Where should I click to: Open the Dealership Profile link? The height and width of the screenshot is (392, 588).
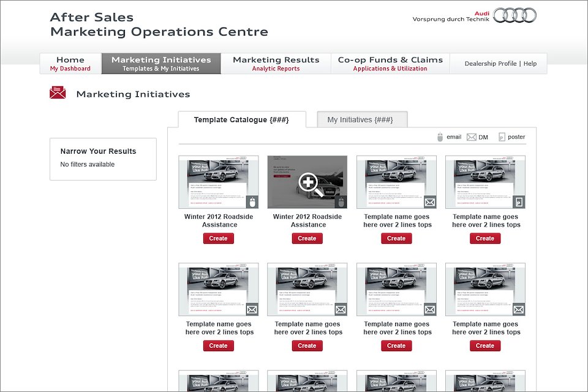[491, 64]
